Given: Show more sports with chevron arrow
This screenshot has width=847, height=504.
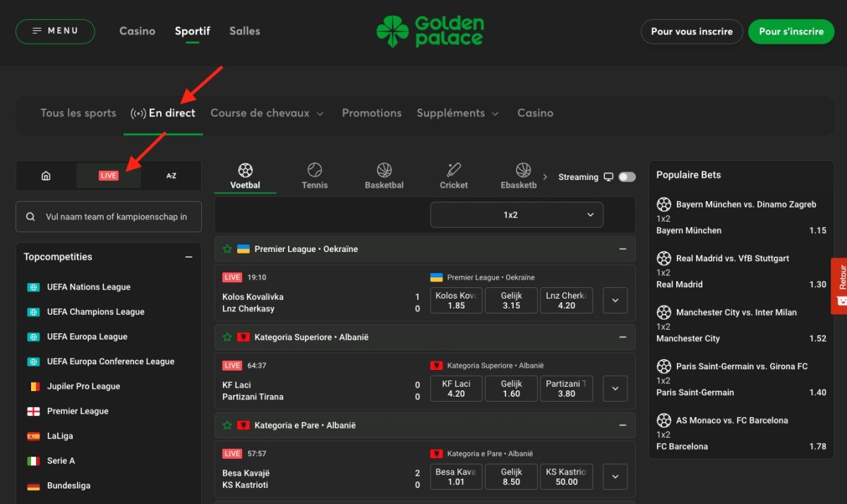Looking at the screenshot, I should tap(545, 176).
